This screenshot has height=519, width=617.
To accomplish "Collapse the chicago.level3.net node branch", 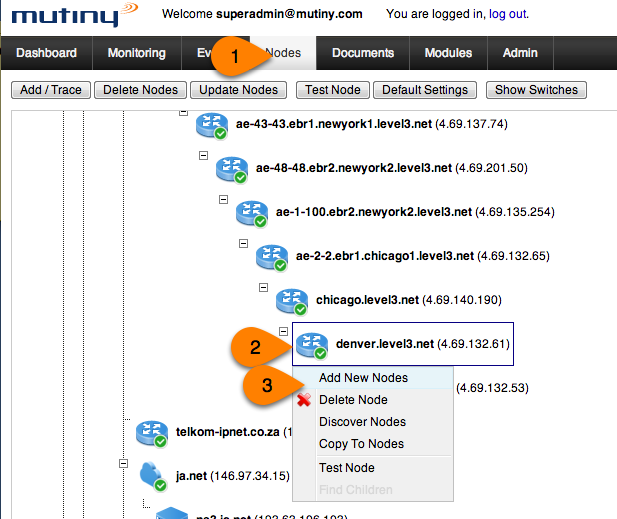I will pos(264,288).
